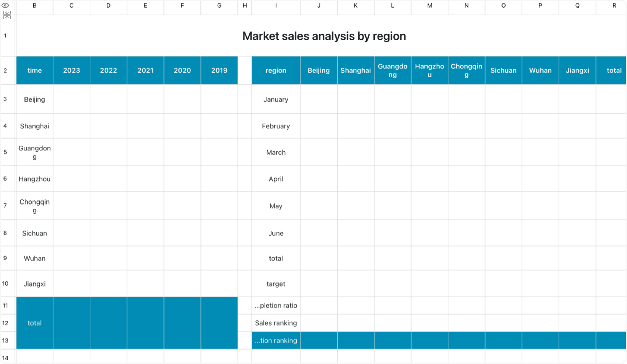
Task: Click the merged blue 'total' cell in column B
Action: coord(34,323)
